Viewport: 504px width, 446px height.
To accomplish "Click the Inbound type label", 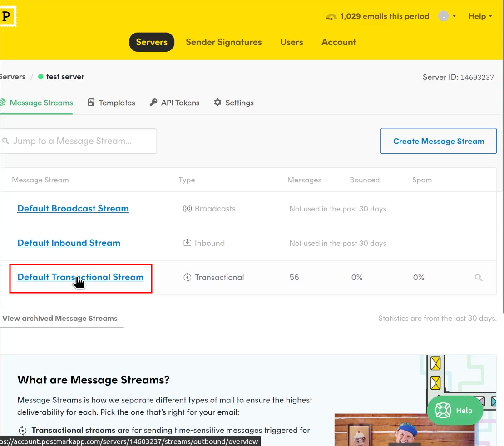I will (210, 243).
